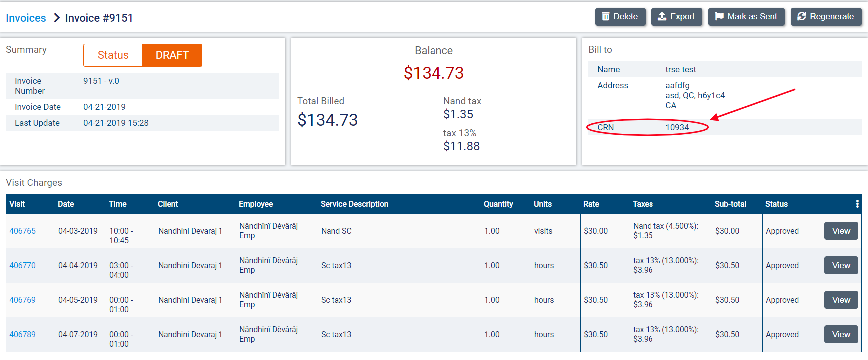Image resolution: width=868 pixels, height=360 pixels.
Task: Open visit 406789 link
Action: (x=23, y=334)
